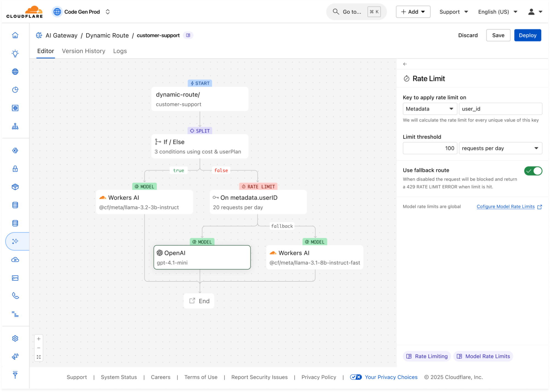Zoom out on canvas with minus icon

point(39,348)
